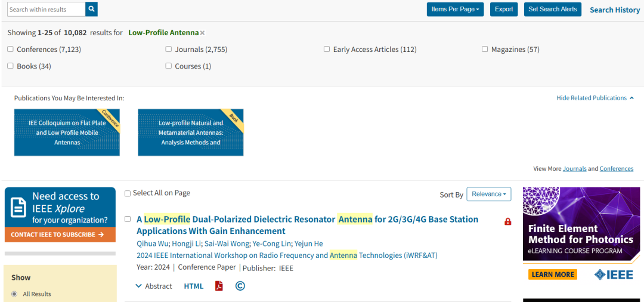Screen dimensions: 644x302
Task: Choose the All Results radio button
Action: 14,294
